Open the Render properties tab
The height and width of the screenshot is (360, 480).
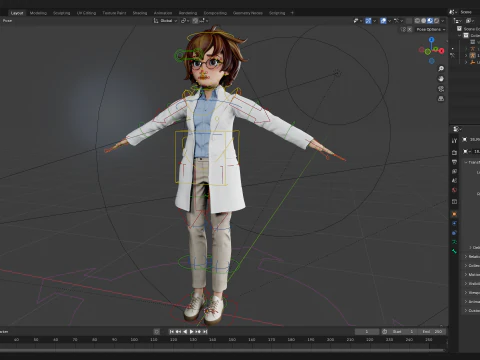click(454, 153)
